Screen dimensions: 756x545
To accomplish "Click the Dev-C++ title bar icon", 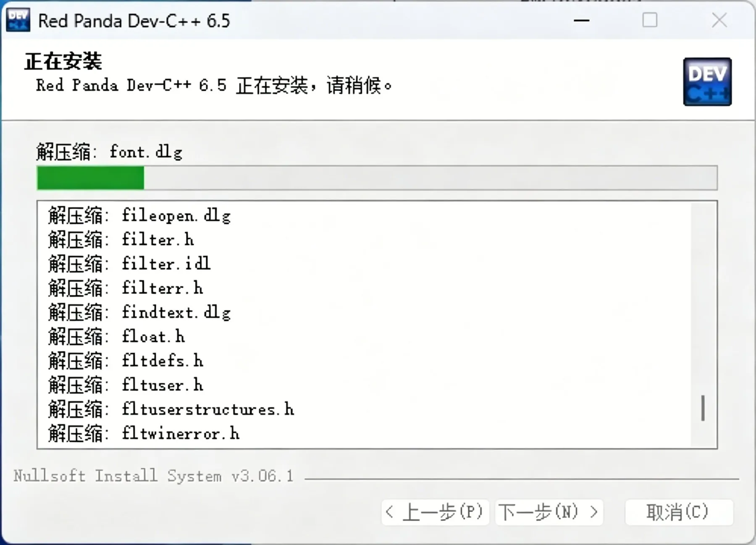I will point(18,20).
